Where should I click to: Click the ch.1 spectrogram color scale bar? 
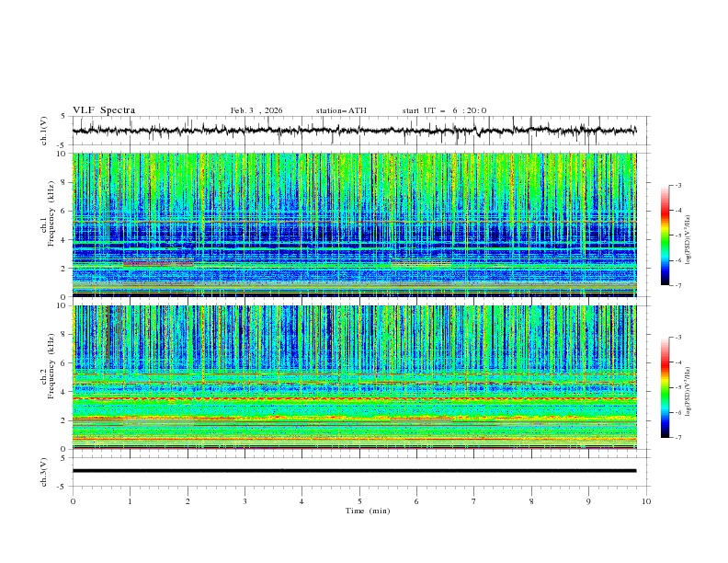pos(665,235)
